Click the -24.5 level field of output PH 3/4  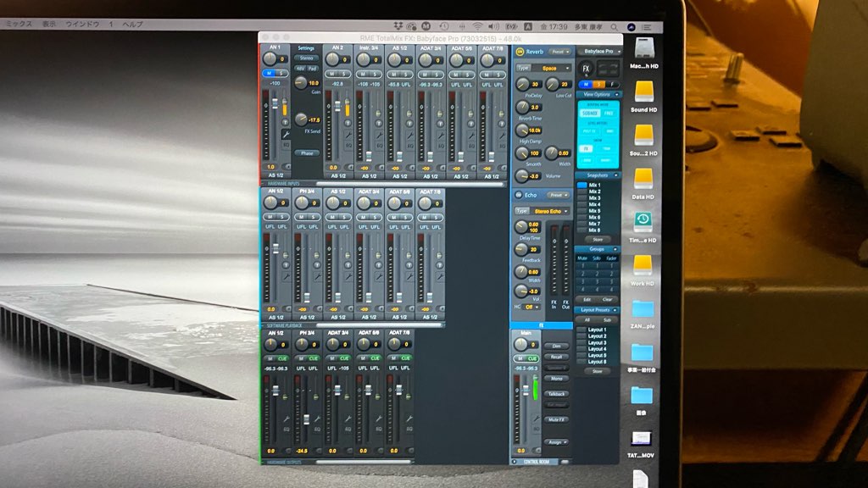[x=303, y=451]
